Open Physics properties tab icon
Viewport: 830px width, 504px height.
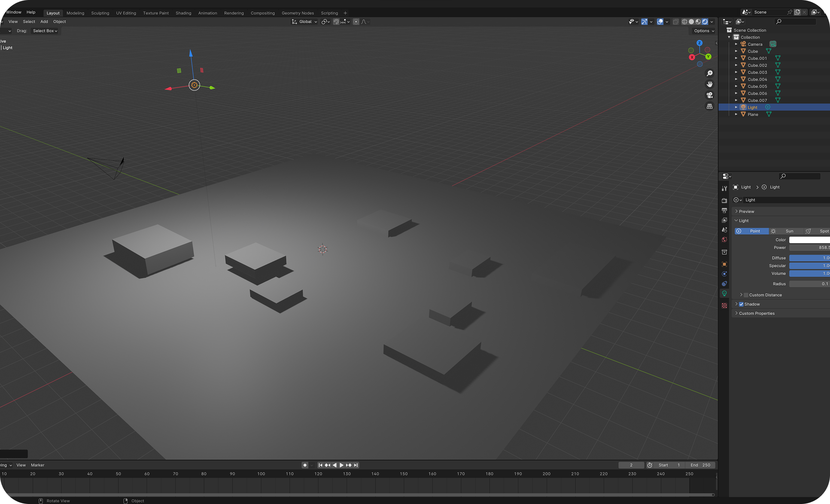(x=724, y=274)
